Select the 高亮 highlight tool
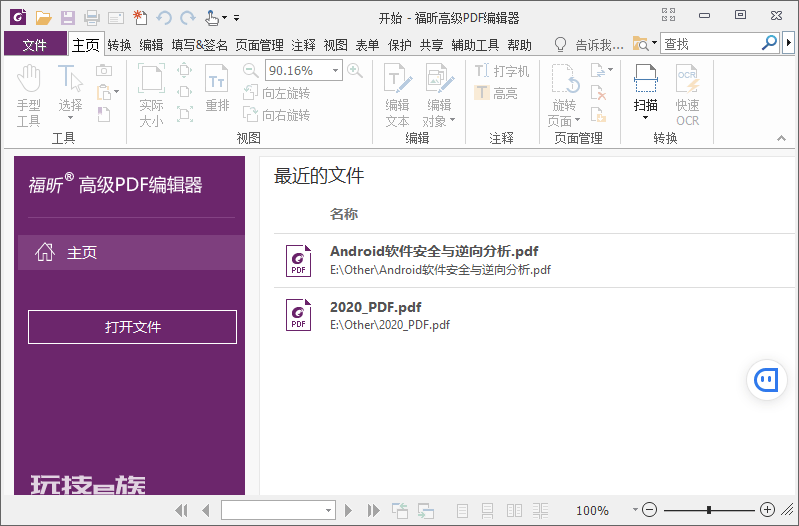This screenshot has height=526, width=799. pos(496,93)
